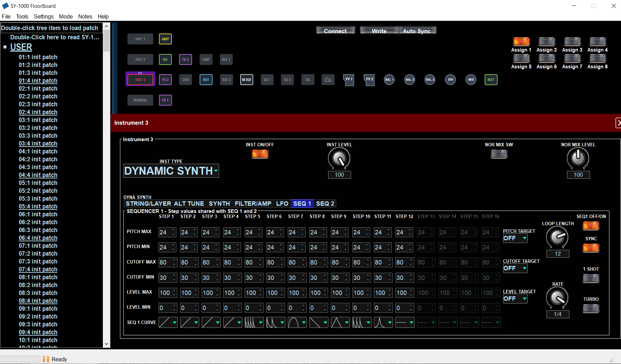Select the INST 2 block
The height and width of the screenshot is (364, 621).
click(140, 59)
